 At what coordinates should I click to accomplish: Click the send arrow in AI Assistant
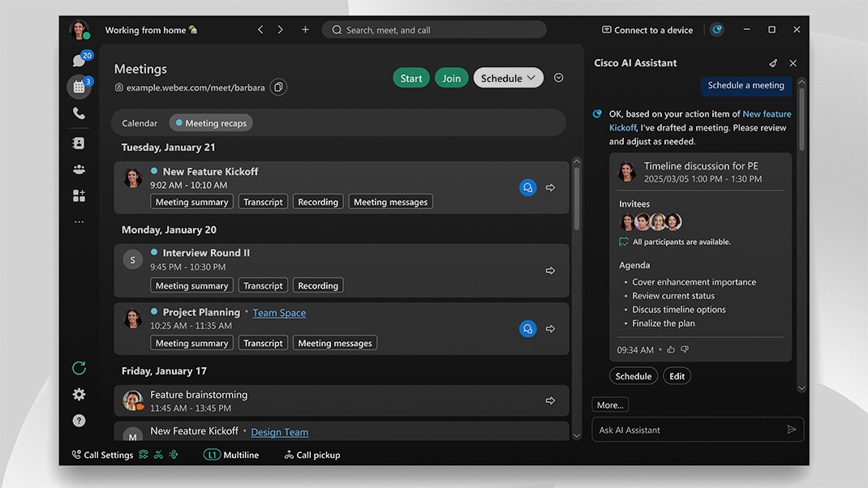(791, 430)
